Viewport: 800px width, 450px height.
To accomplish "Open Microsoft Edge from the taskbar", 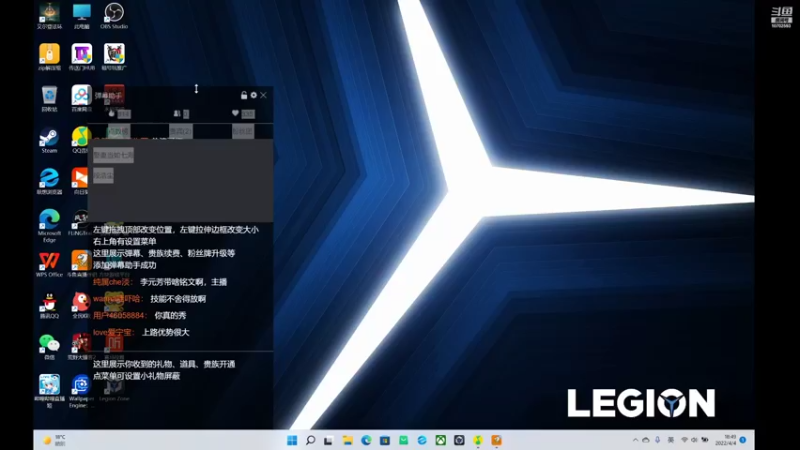I will (x=366, y=440).
